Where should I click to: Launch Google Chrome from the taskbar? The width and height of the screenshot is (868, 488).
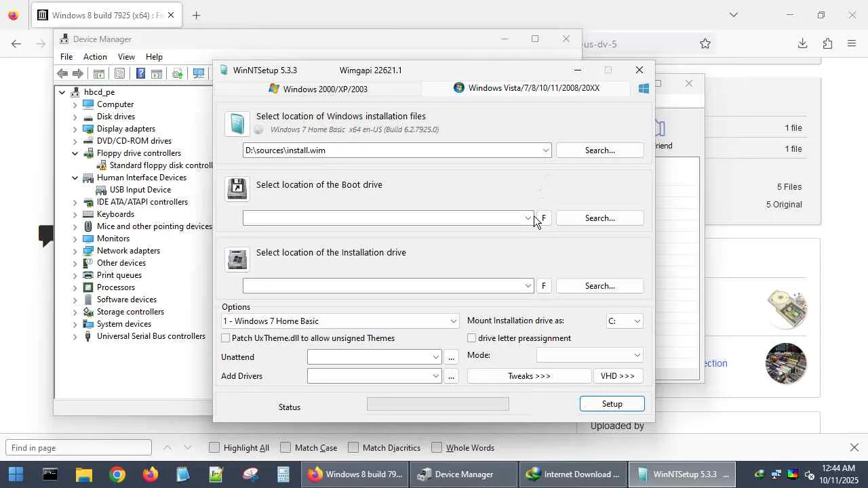(x=117, y=474)
